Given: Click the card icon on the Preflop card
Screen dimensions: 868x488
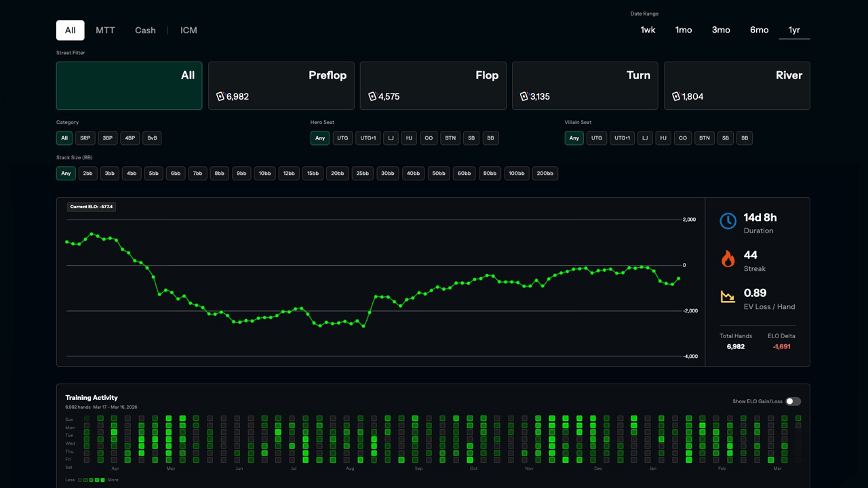Looking at the screenshot, I should [x=220, y=96].
